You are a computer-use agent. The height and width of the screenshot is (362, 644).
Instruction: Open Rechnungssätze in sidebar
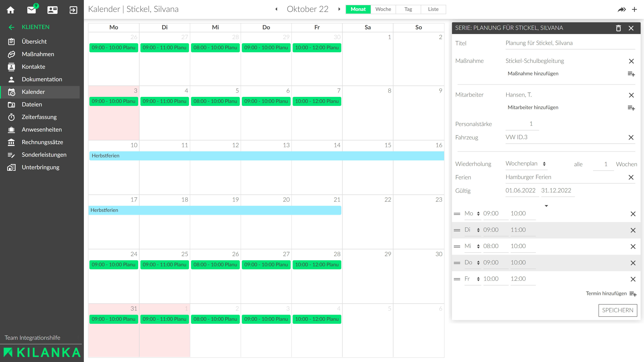pos(40,142)
